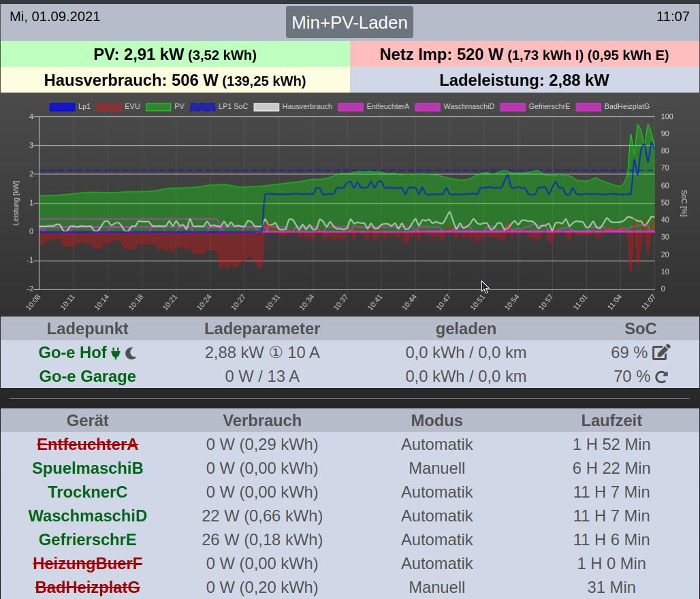
Task: Click the HeizungBuerF device name
Action: 87,564
